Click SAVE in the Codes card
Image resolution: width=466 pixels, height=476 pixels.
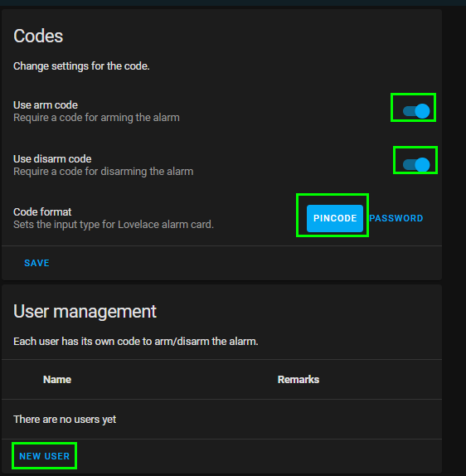36,263
